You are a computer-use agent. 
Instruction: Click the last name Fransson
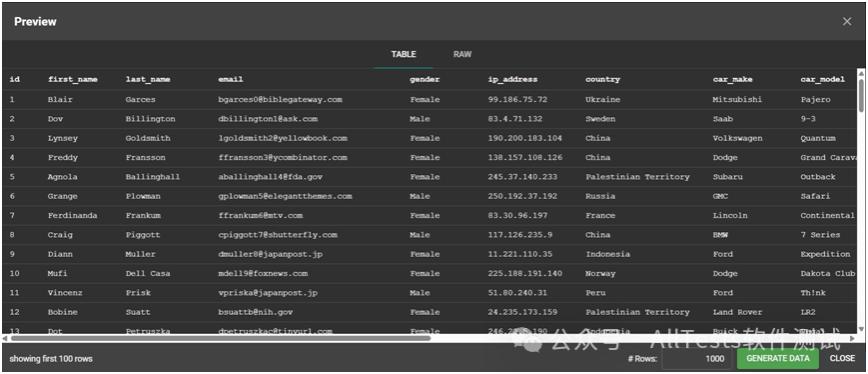pos(145,158)
